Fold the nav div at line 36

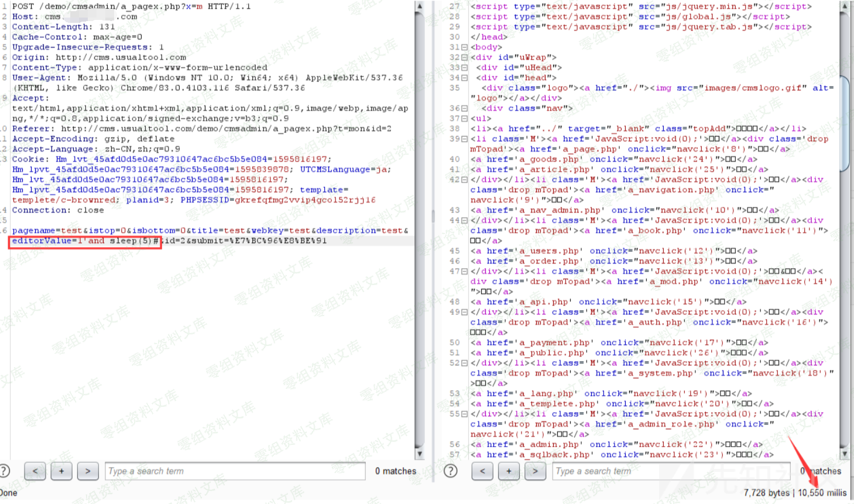pyautogui.click(x=464, y=108)
